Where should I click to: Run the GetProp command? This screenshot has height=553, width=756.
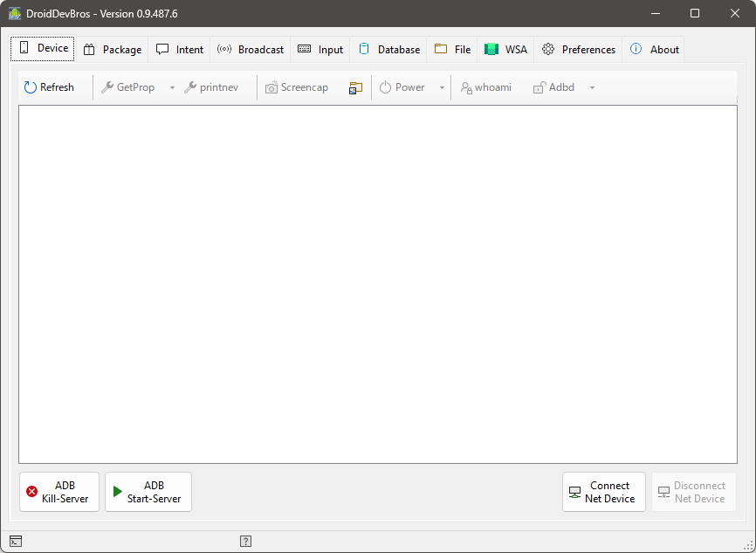[128, 87]
